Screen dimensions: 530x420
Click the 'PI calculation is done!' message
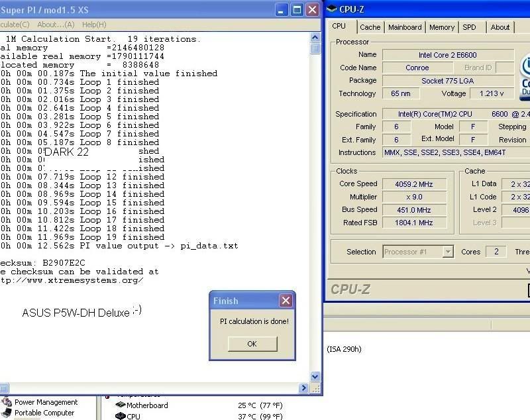pyautogui.click(x=254, y=321)
